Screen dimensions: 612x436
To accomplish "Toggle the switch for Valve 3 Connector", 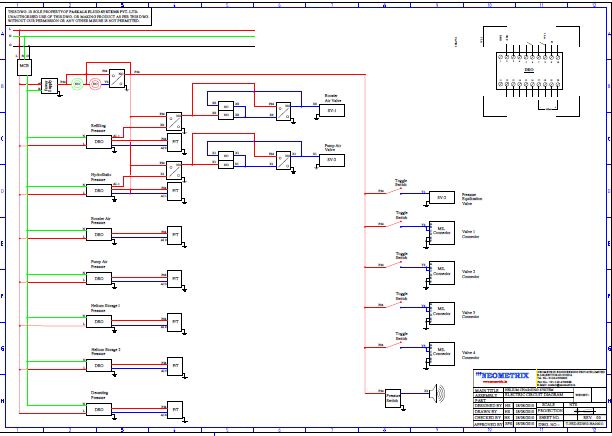I will (x=401, y=307).
